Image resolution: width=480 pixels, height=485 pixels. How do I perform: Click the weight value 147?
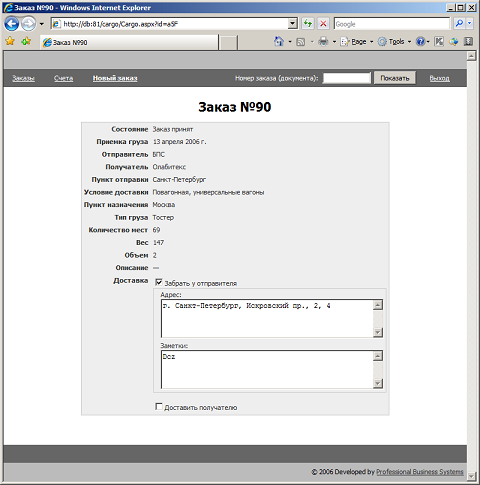pyautogui.click(x=158, y=243)
